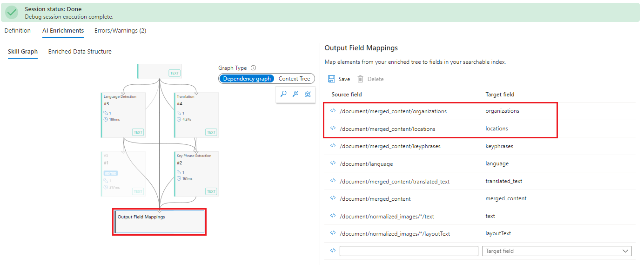Viewport: 644px width, 265px height.
Task: Click code icon beside /document/language row
Action: 333,163
